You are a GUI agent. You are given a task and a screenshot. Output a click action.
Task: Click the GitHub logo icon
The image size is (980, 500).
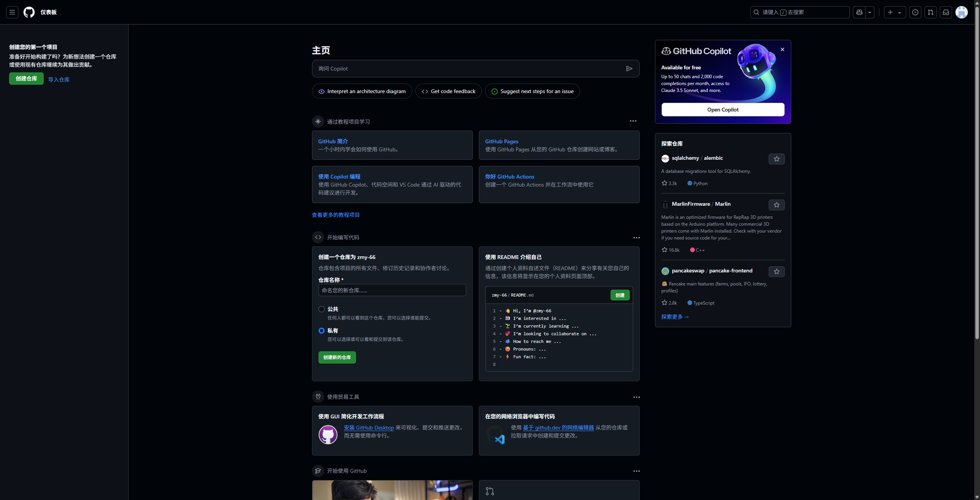click(x=29, y=12)
